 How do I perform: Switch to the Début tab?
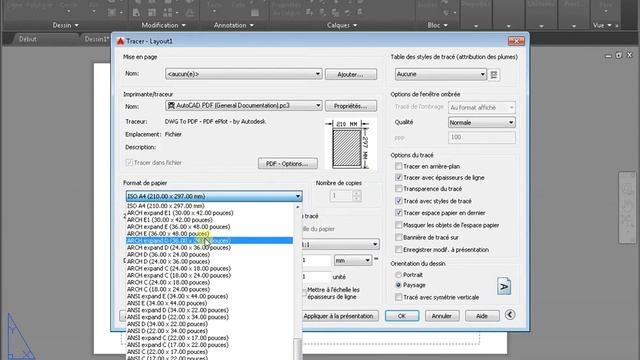coord(28,39)
